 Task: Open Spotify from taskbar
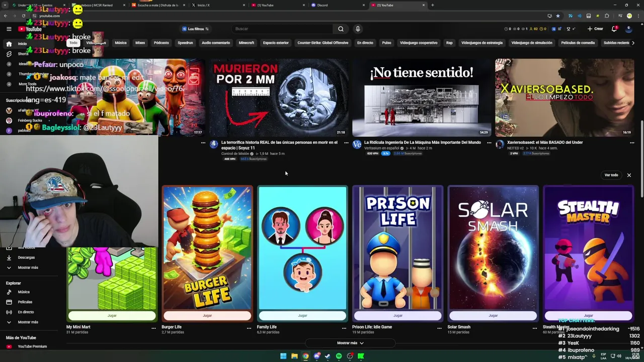[x=339, y=356]
